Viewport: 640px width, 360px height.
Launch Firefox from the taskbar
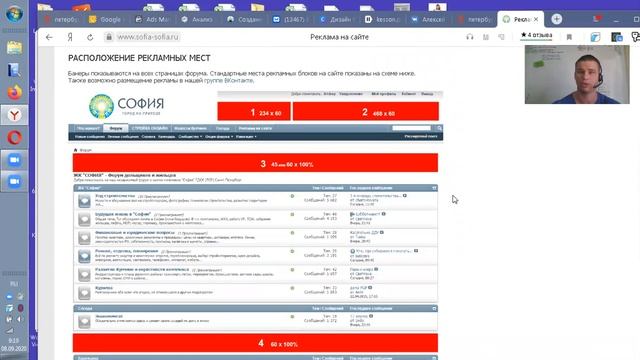(14, 93)
